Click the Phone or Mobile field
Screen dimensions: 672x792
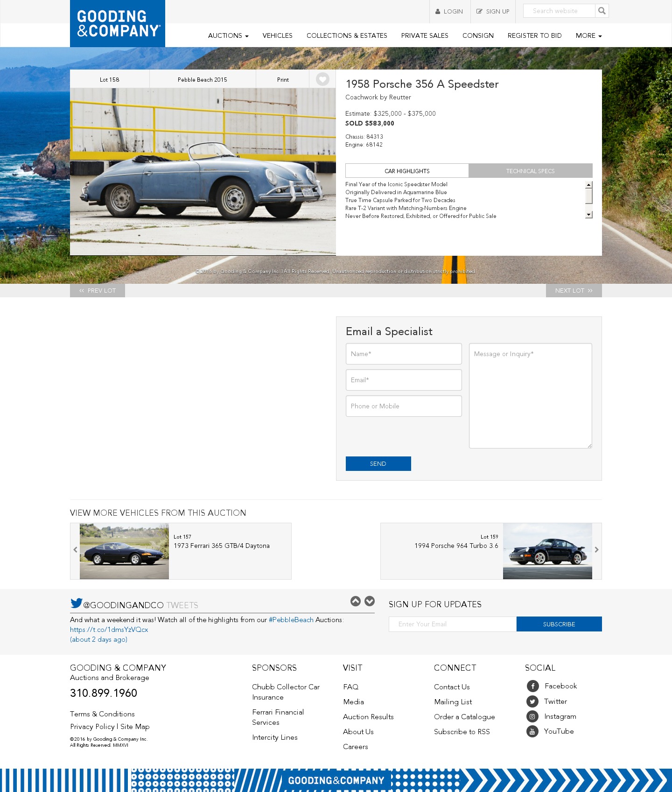pos(404,406)
